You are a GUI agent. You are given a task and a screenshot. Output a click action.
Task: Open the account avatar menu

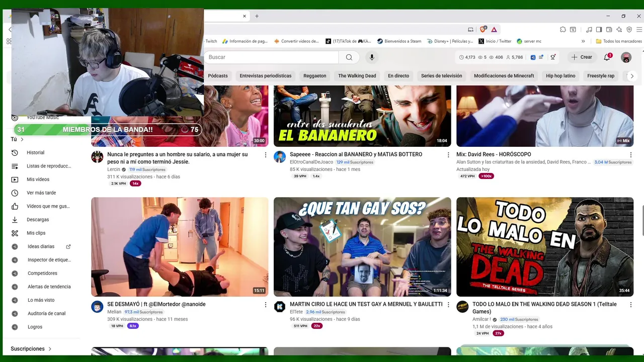(626, 57)
